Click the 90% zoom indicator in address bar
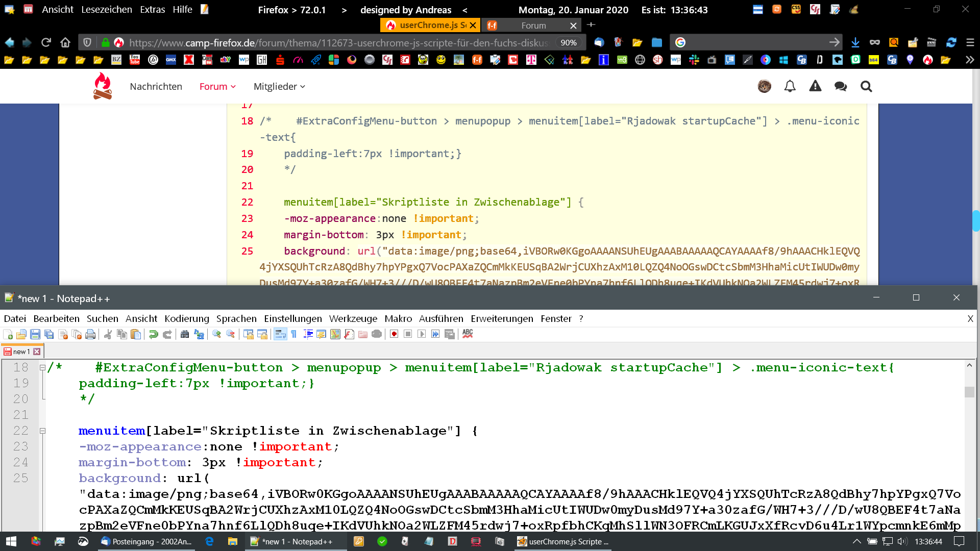Viewport: 980px width, 551px height. point(568,43)
